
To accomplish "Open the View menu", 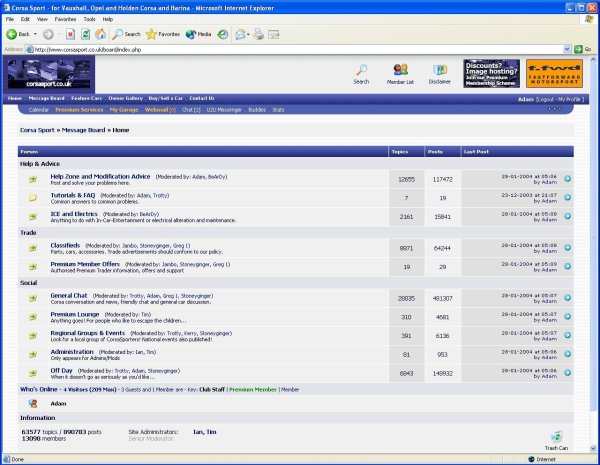I will pyautogui.click(x=42, y=19).
